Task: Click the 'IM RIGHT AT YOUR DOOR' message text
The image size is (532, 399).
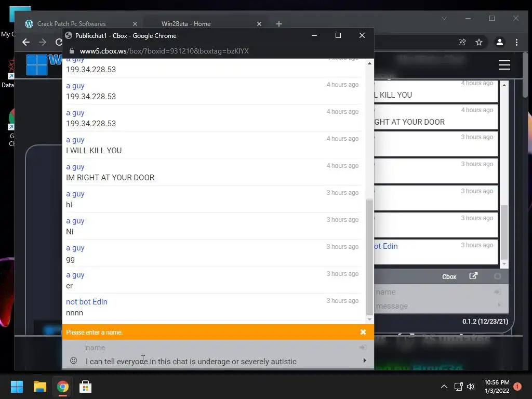Action: (x=110, y=178)
